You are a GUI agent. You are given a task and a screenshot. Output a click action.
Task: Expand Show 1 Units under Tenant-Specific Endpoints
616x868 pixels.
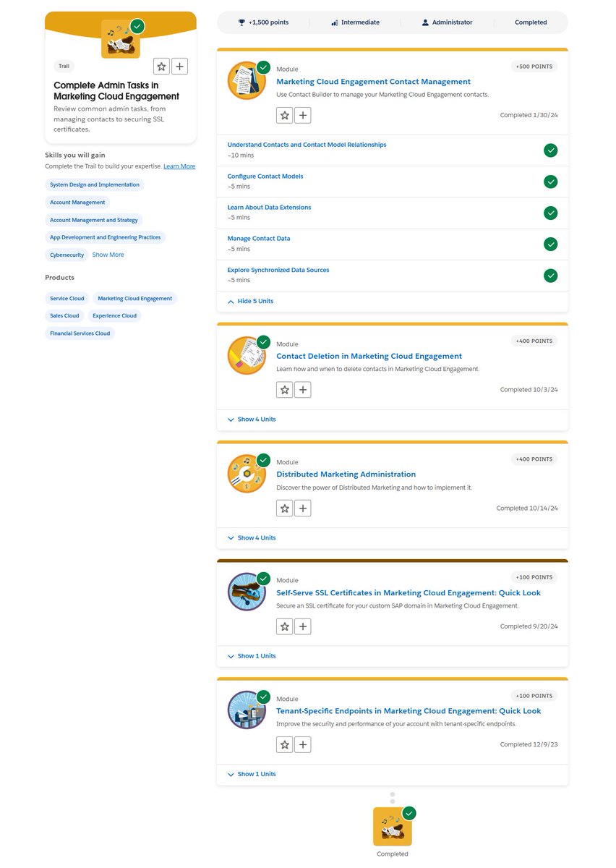pyautogui.click(x=252, y=774)
